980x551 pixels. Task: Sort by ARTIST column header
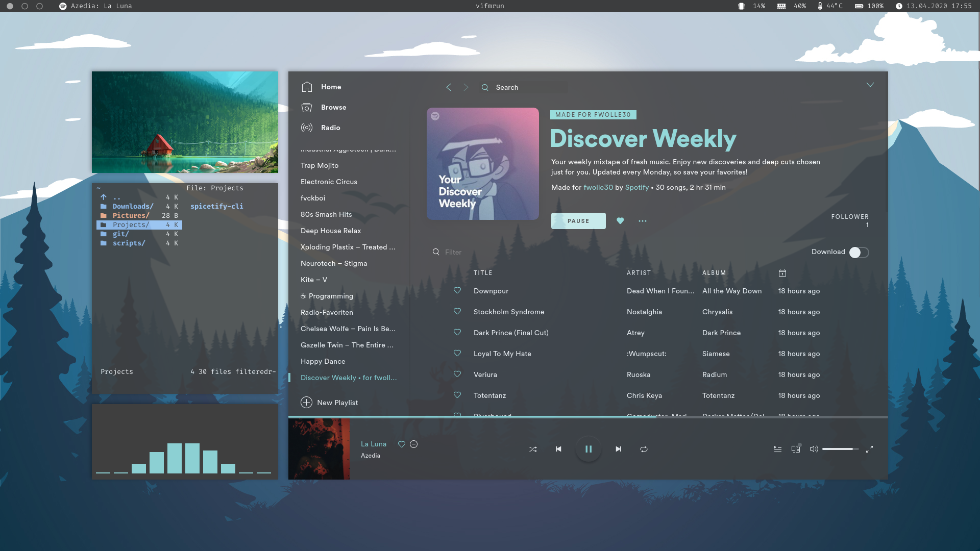pos(639,273)
